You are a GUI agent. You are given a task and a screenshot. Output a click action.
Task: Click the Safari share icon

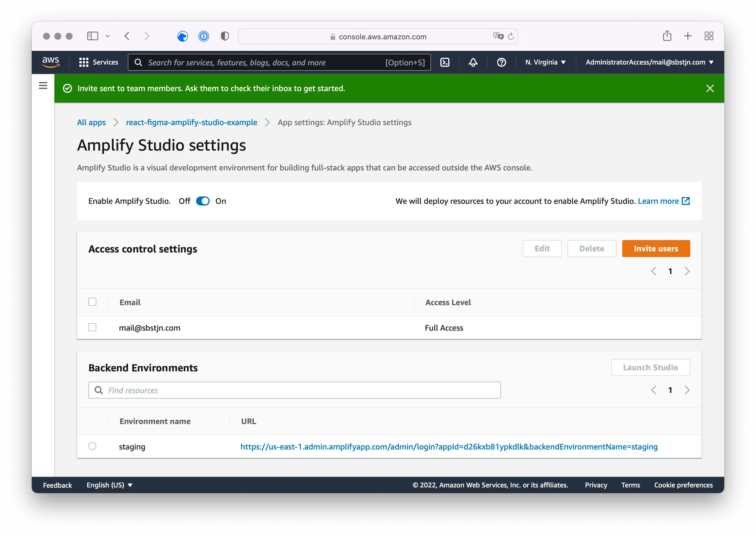click(x=667, y=36)
